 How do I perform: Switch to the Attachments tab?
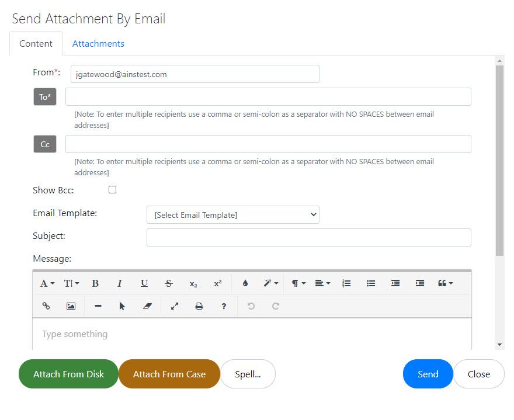pyautogui.click(x=98, y=44)
